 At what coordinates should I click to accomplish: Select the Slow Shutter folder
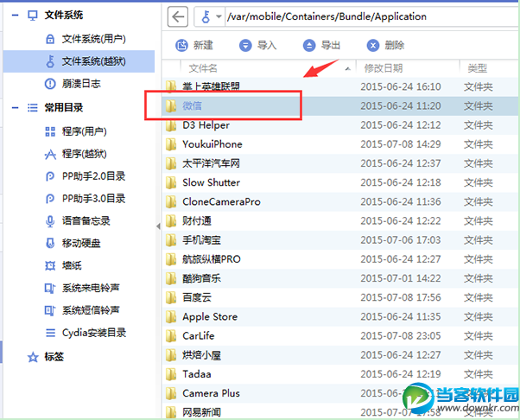pyautogui.click(x=211, y=182)
